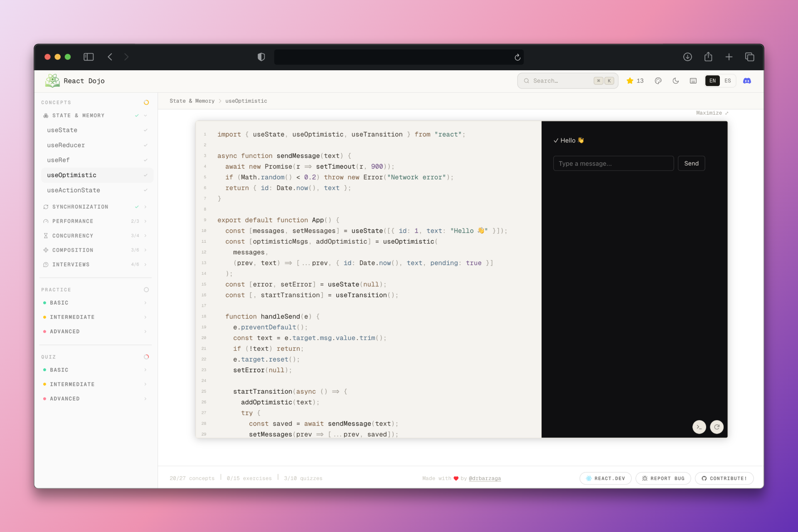The image size is (798, 532).
Task: Open browser downloads icon
Action: (x=687, y=57)
